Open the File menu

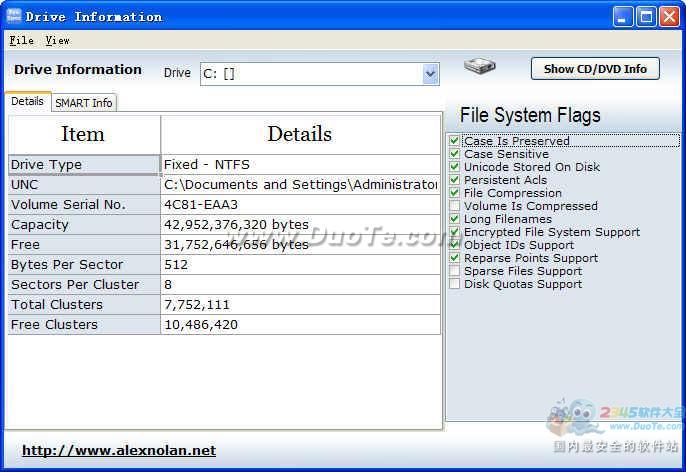coord(21,40)
